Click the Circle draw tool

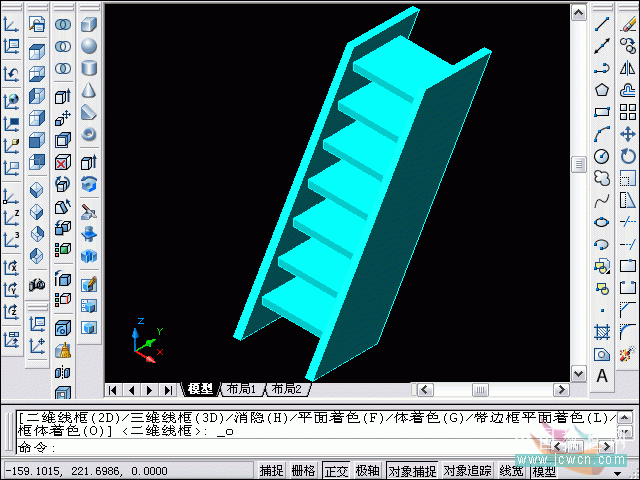coord(602,156)
